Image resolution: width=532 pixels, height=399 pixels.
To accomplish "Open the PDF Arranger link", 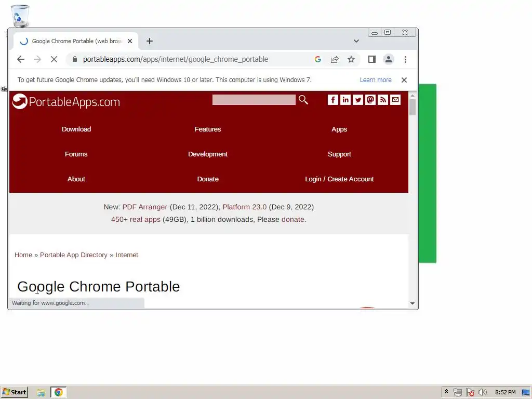I will coord(145,207).
